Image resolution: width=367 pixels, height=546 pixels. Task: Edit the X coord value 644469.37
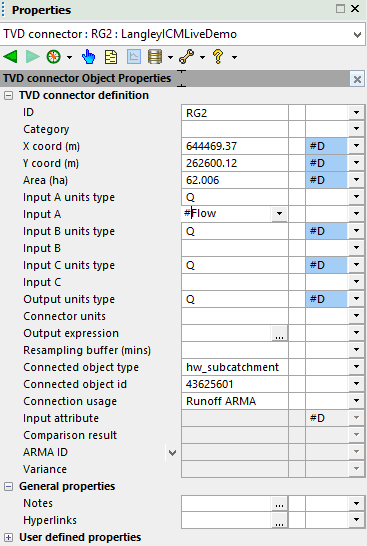(x=235, y=146)
